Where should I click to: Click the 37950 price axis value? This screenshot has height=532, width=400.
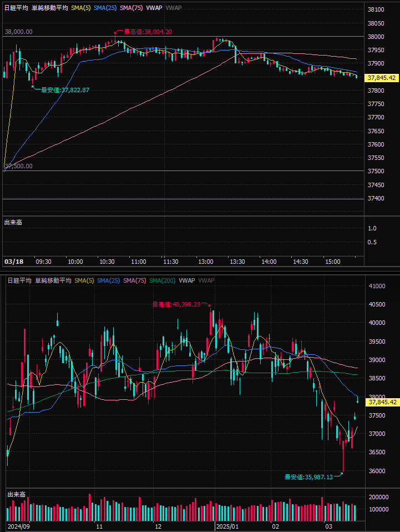[376, 50]
